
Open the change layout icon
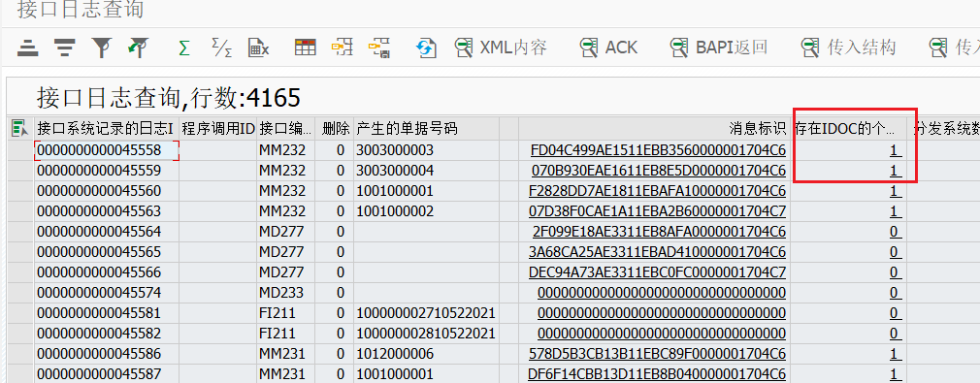point(305,48)
